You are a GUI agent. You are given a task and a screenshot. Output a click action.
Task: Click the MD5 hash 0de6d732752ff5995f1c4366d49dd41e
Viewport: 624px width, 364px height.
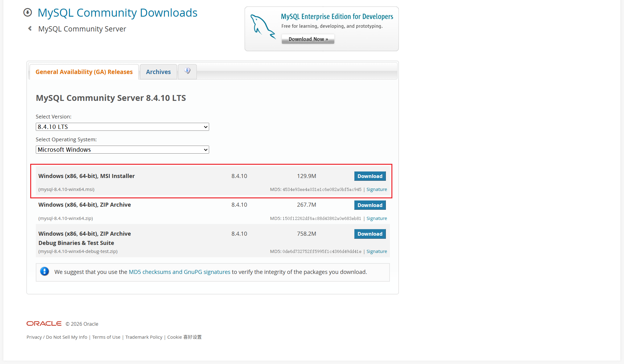[x=322, y=251]
